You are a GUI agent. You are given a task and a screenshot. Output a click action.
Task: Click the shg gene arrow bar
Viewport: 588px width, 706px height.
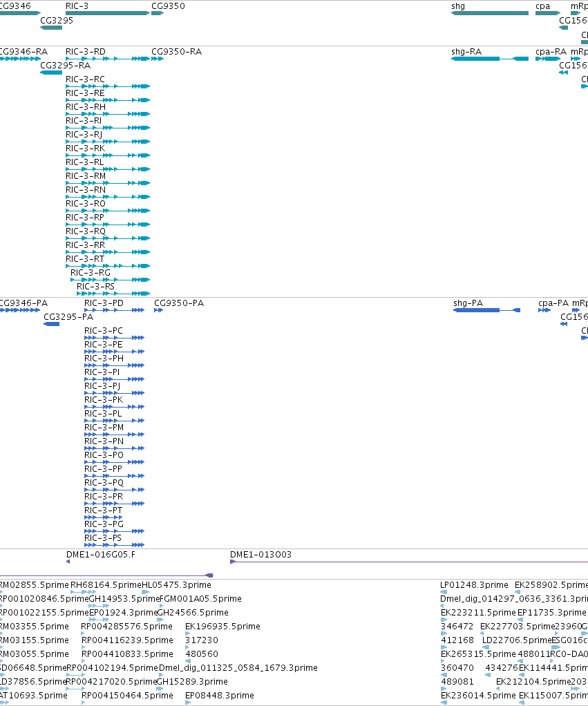[490, 13]
